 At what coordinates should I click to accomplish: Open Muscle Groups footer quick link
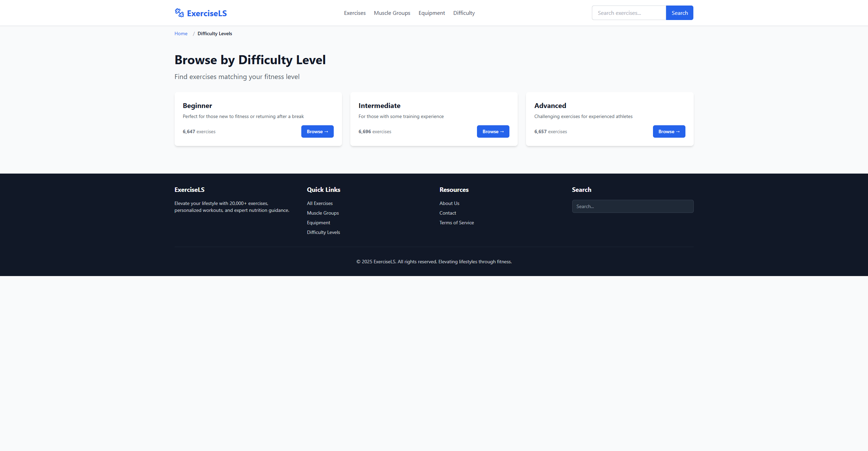[323, 213]
